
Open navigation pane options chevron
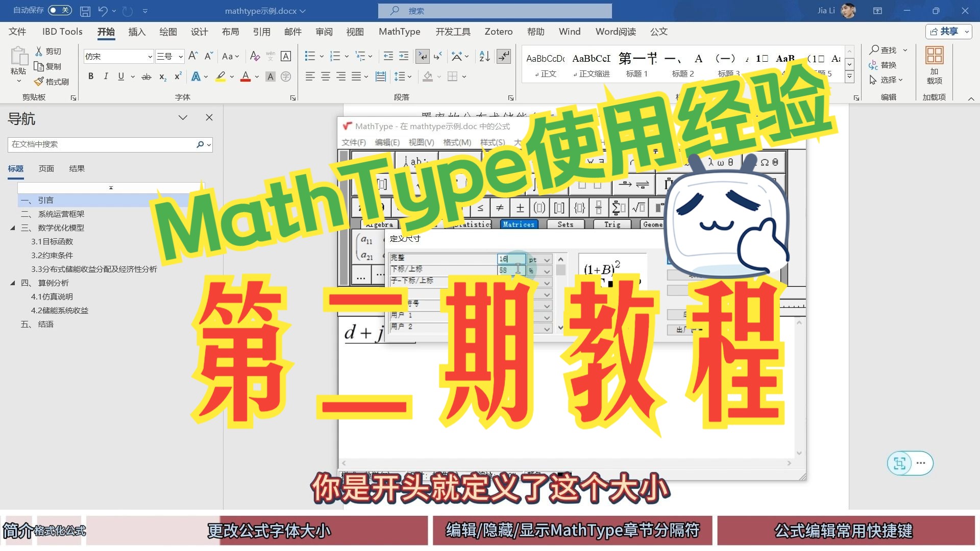[183, 117]
